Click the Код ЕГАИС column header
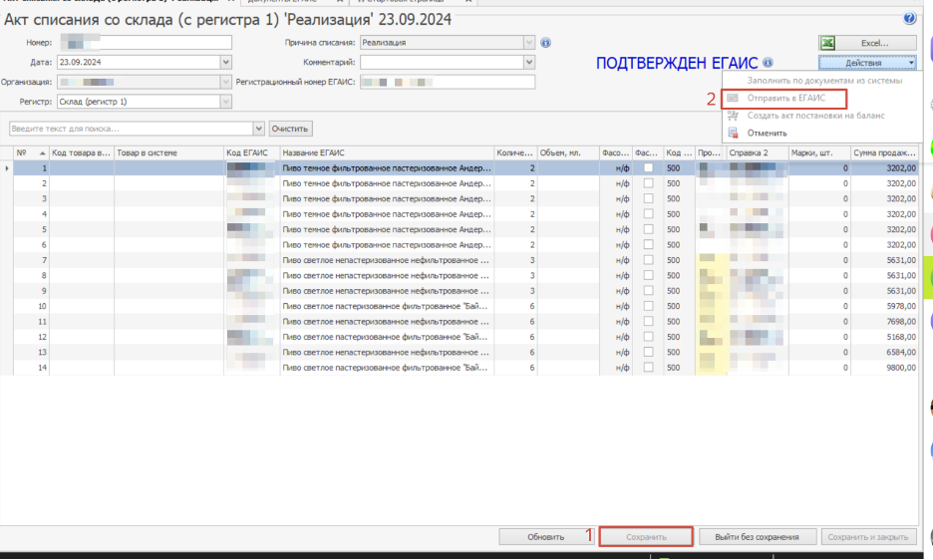Viewport: 933px width, 560px height. pyautogui.click(x=252, y=152)
